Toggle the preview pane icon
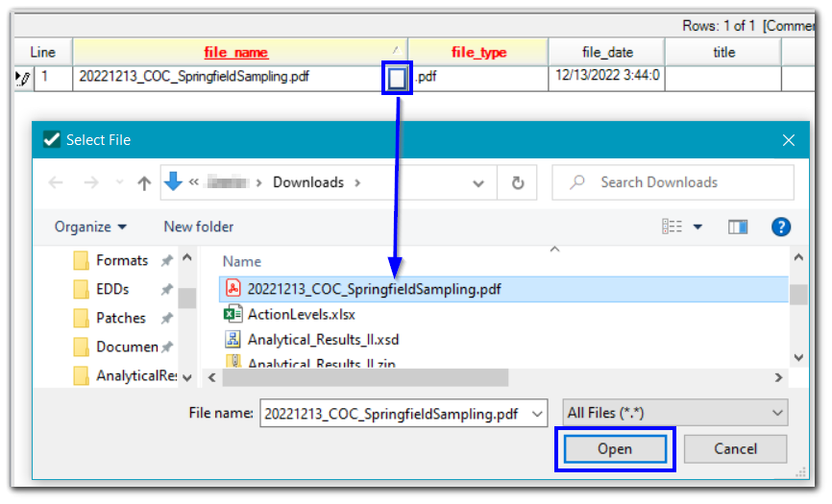 [738, 227]
